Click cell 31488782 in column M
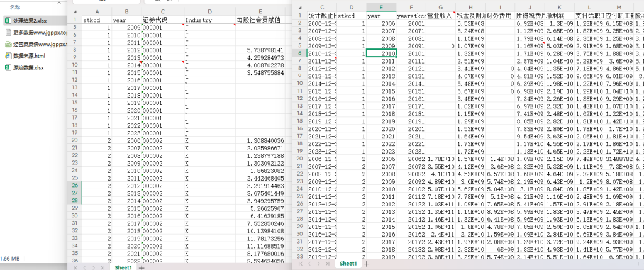The height and width of the screenshot is (270, 644). pos(619,159)
